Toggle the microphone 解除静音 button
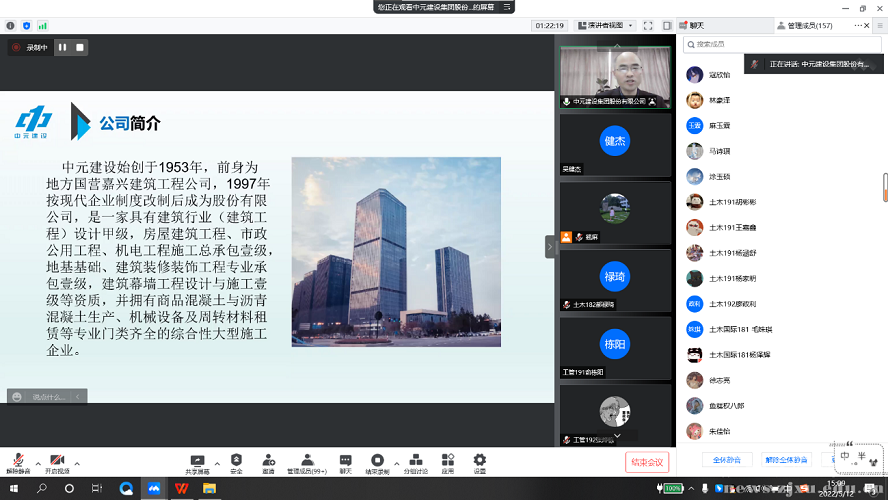The image size is (888, 500). click(x=18, y=463)
